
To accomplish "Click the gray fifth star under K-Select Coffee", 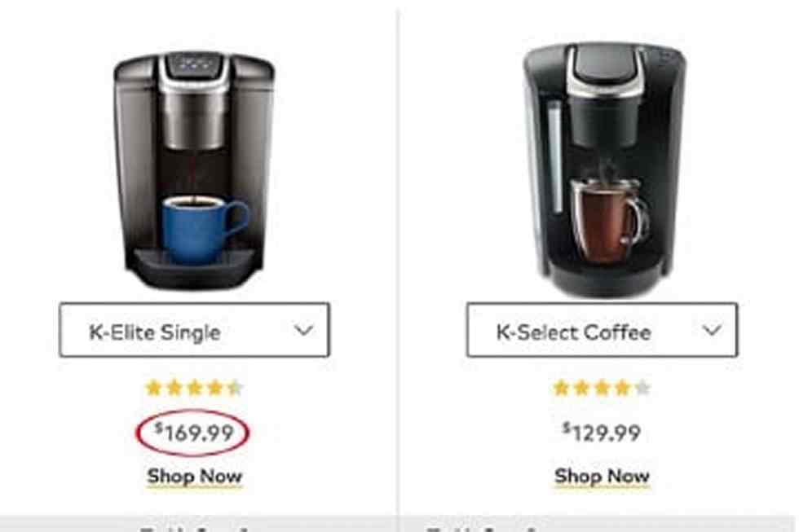I will point(642,388).
